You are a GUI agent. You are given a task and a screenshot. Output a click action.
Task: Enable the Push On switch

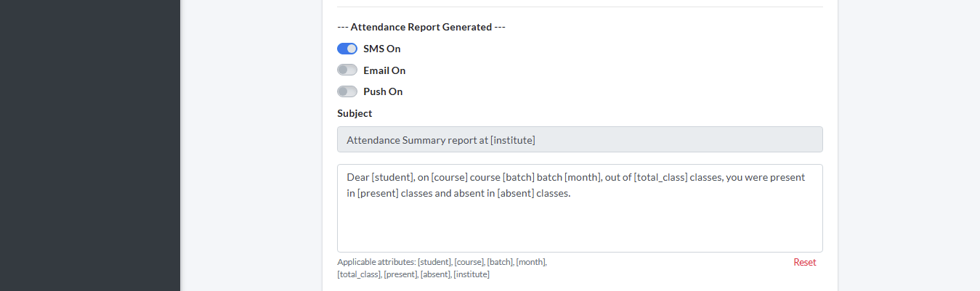pyautogui.click(x=347, y=91)
